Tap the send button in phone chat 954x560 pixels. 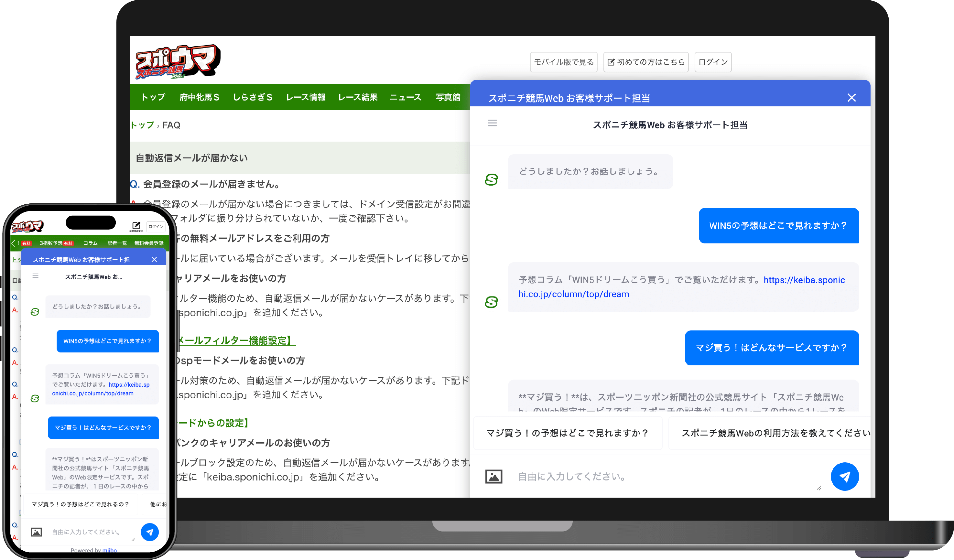tap(150, 532)
